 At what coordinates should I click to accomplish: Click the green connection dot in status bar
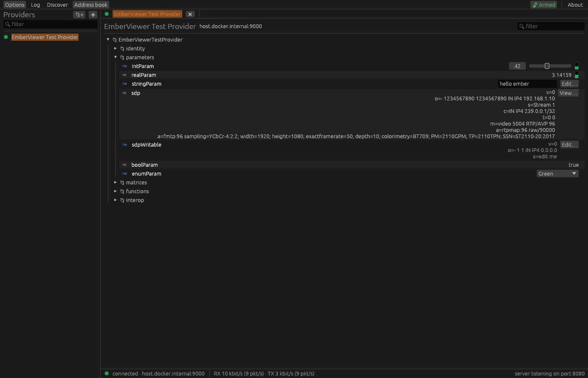point(107,373)
